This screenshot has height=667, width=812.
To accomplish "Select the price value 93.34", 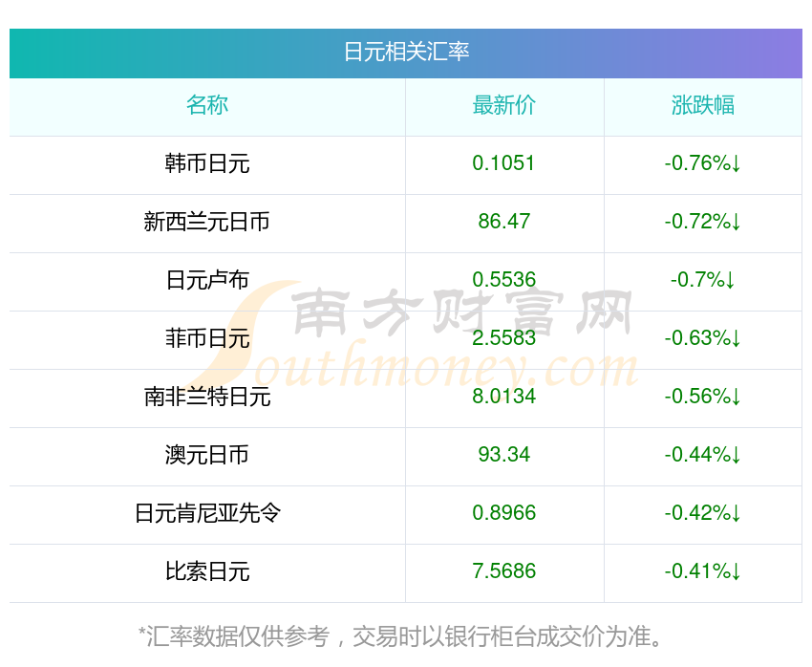I will click(503, 455).
